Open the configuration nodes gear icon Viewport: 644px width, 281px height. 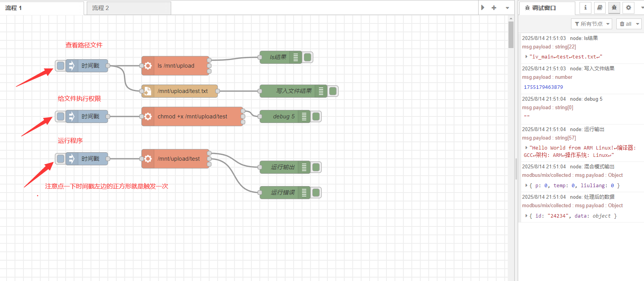tap(628, 8)
